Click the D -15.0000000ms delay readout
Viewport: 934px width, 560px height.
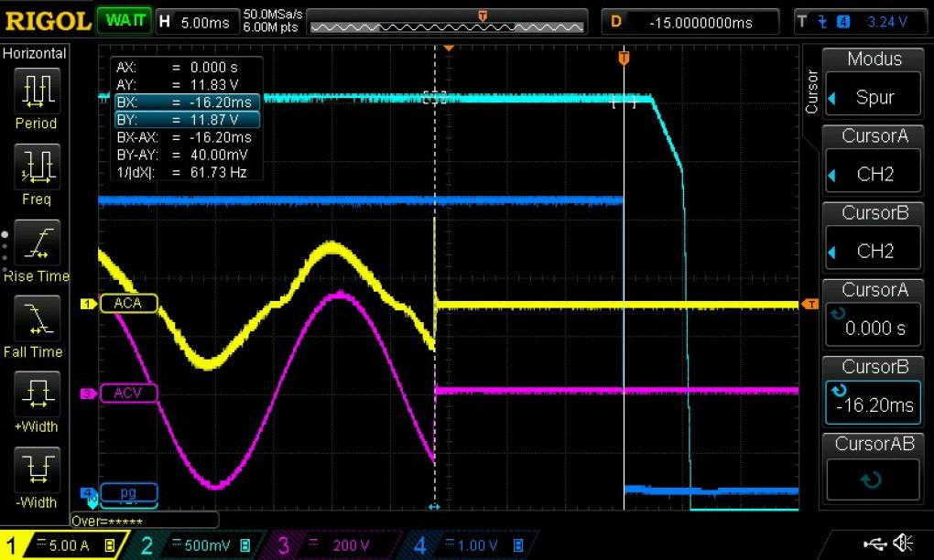[690, 22]
